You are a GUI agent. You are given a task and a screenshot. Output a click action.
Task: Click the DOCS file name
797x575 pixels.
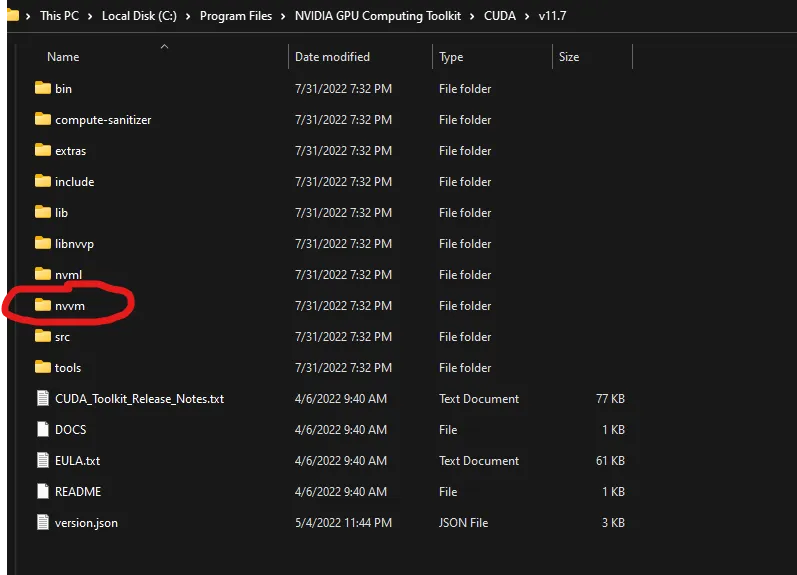71,430
